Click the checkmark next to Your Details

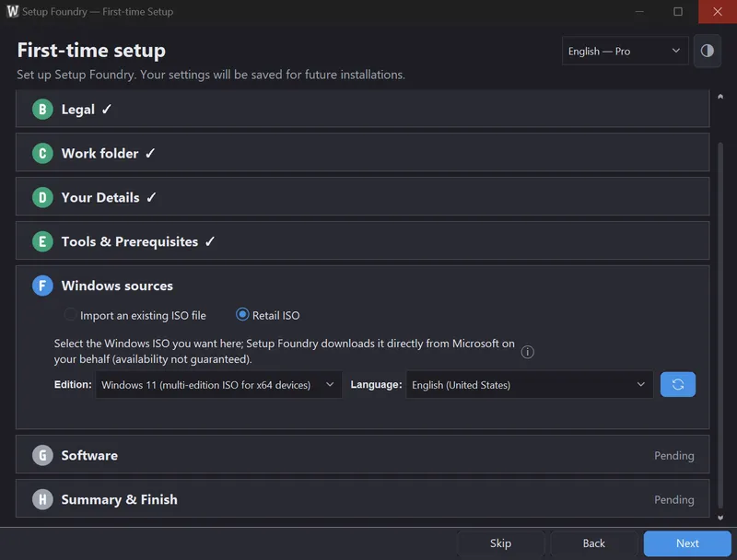(151, 197)
